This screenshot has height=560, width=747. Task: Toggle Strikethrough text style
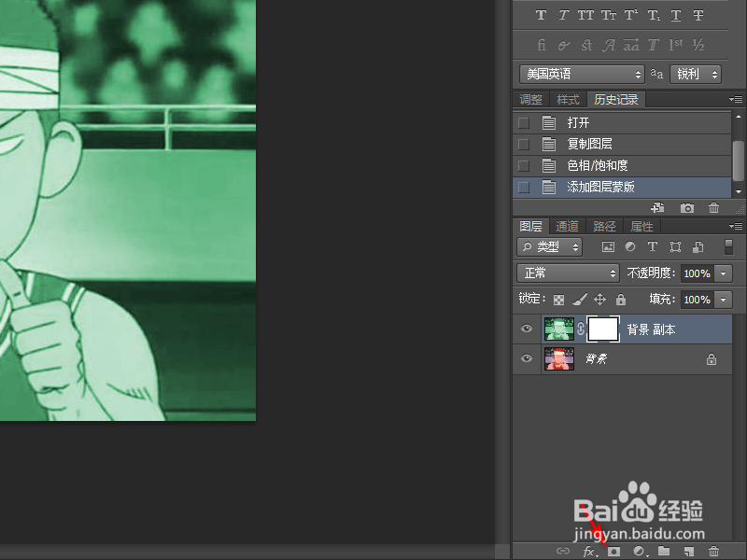(x=698, y=15)
